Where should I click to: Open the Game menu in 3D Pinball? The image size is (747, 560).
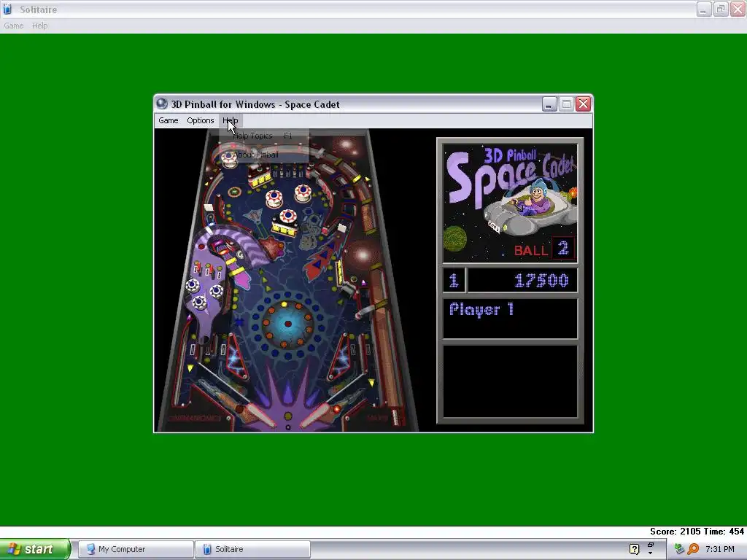coord(169,120)
